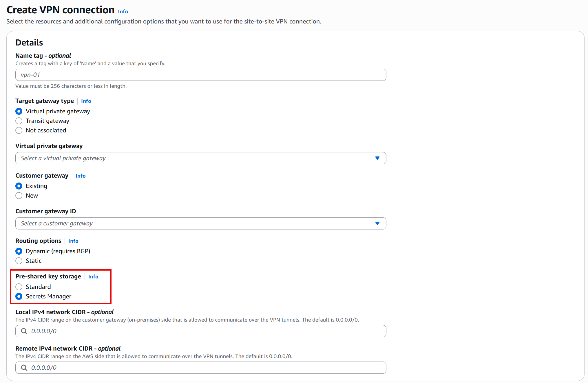
Task: Click Info link next to Customer gateway
Action: click(81, 176)
